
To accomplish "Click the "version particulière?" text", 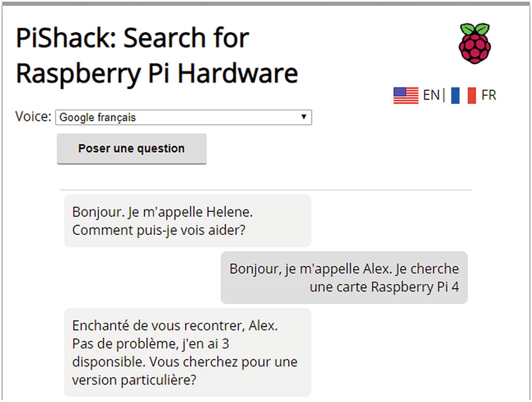I will (x=133, y=380).
